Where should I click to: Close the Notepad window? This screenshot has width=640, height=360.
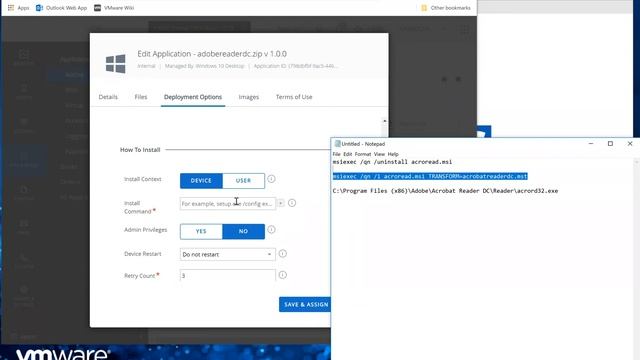[630, 144]
